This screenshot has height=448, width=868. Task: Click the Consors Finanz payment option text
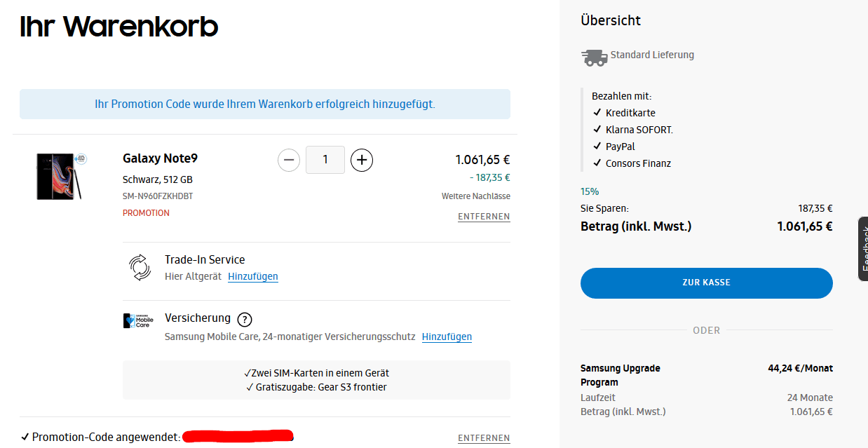click(x=638, y=163)
